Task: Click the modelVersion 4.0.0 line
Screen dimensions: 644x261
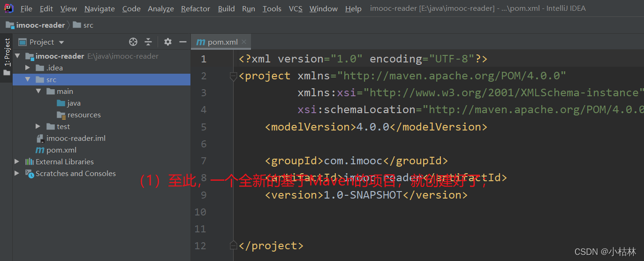Action: coord(376,127)
